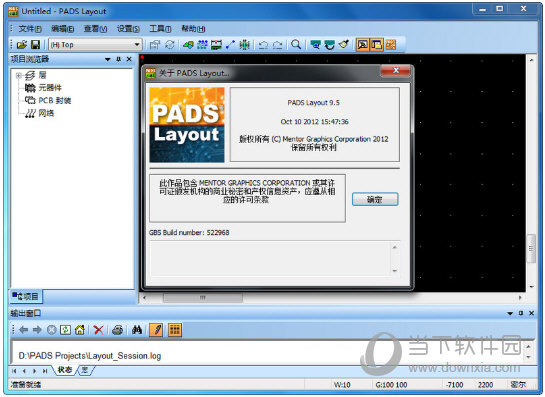The image size is (545, 397).
Task: Click the workspace vertical scrollbar thumb
Action: click(x=531, y=249)
